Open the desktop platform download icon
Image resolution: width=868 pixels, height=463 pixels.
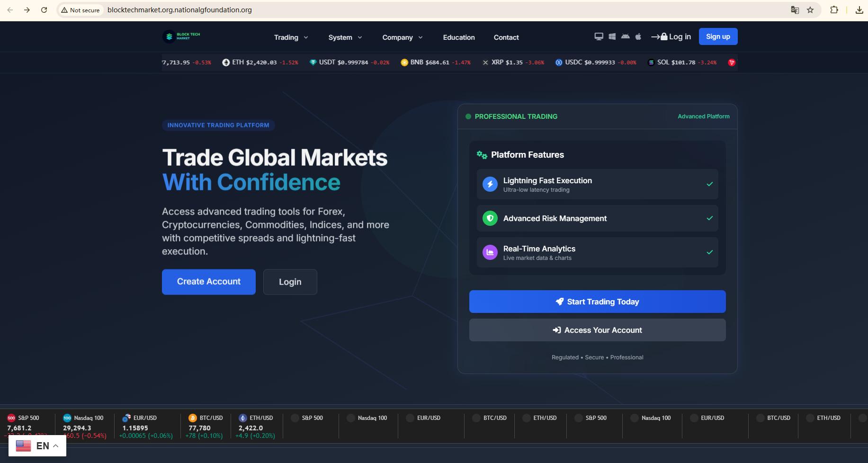pos(599,36)
